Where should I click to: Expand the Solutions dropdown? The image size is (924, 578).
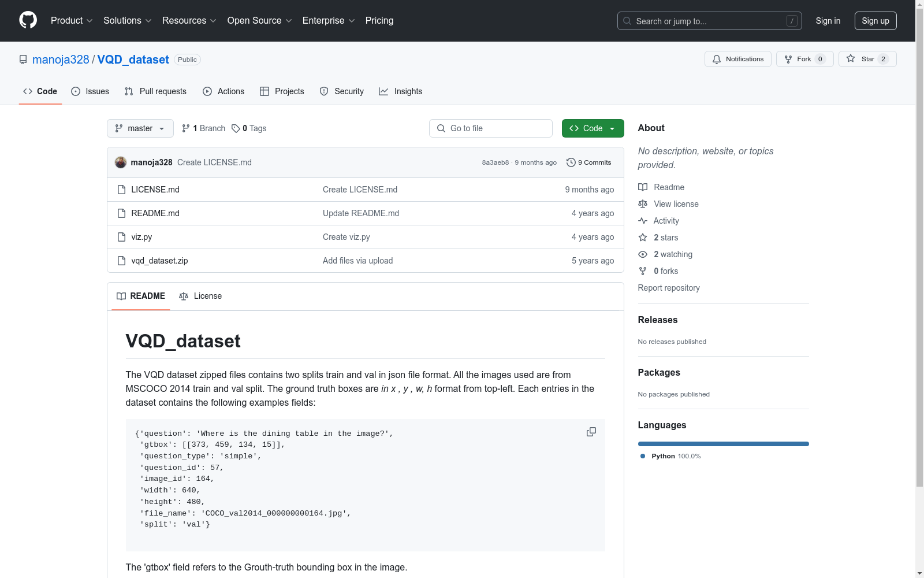tap(128, 21)
